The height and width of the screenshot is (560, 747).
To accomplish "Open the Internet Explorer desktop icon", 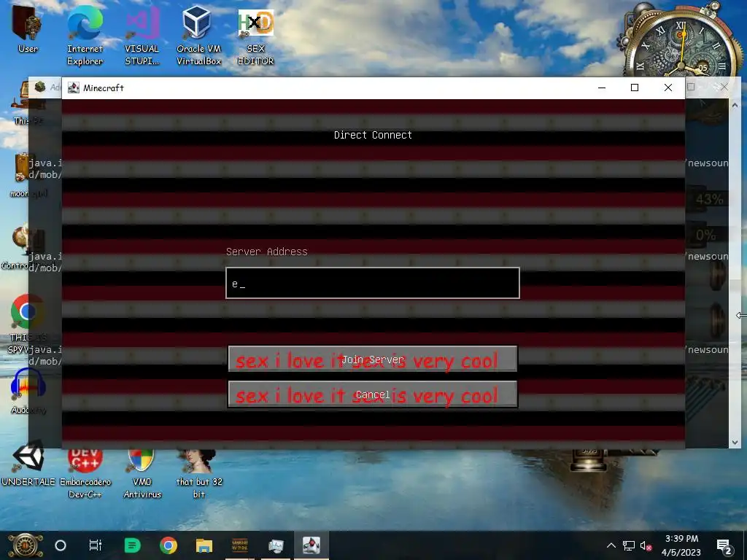I will point(85,34).
